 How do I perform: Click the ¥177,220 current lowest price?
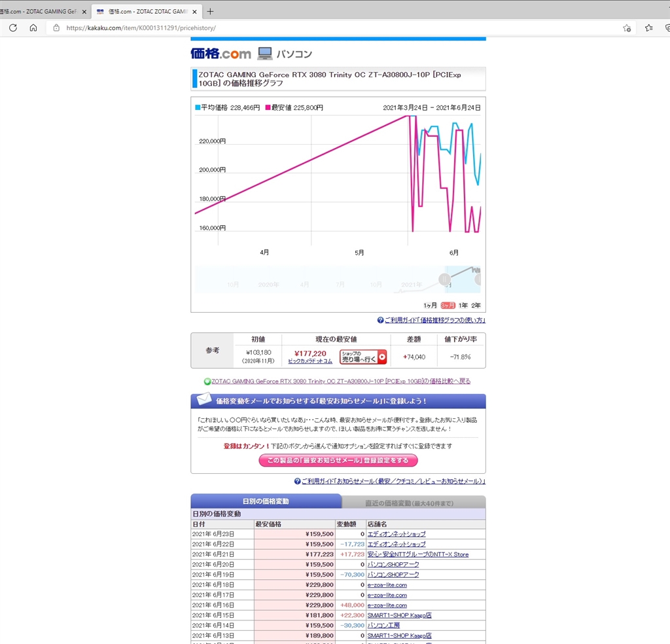coord(310,353)
